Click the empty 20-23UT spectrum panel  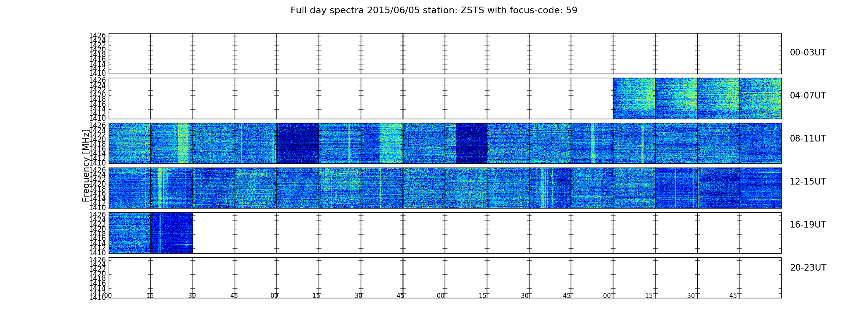point(445,278)
